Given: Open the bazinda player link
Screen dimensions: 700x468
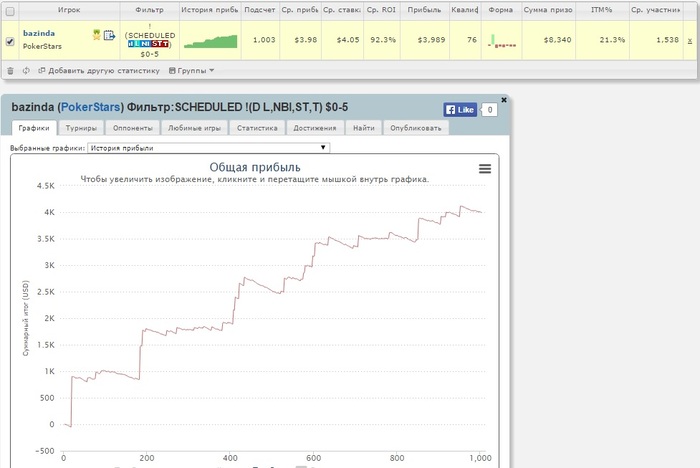Looking at the screenshot, I should tap(39, 33).
